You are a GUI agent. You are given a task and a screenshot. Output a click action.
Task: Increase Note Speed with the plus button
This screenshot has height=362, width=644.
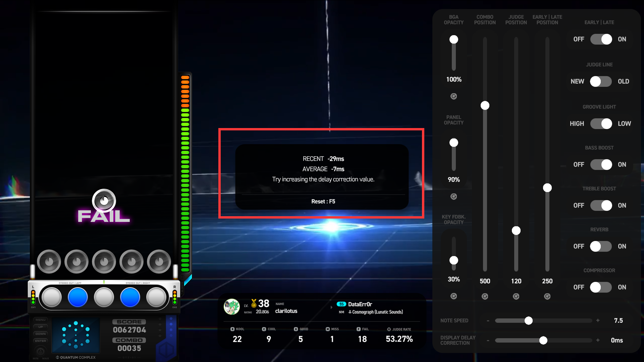pos(598,321)
